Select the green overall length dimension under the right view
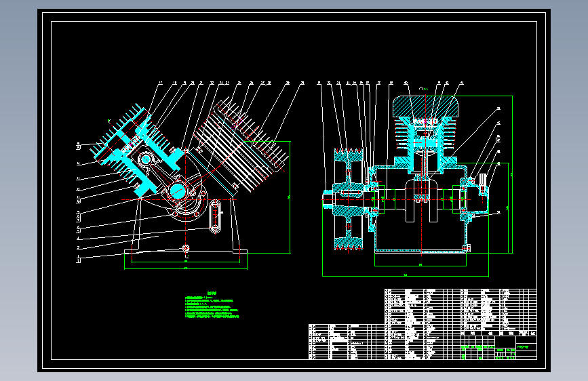The height and width of the screenshot is (381, 588). 406,276
